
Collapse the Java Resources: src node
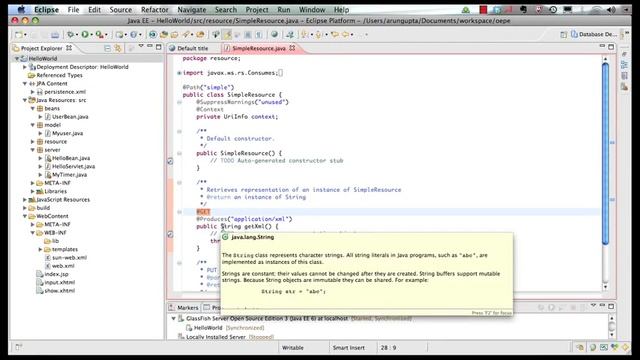[x=24, y=100]
